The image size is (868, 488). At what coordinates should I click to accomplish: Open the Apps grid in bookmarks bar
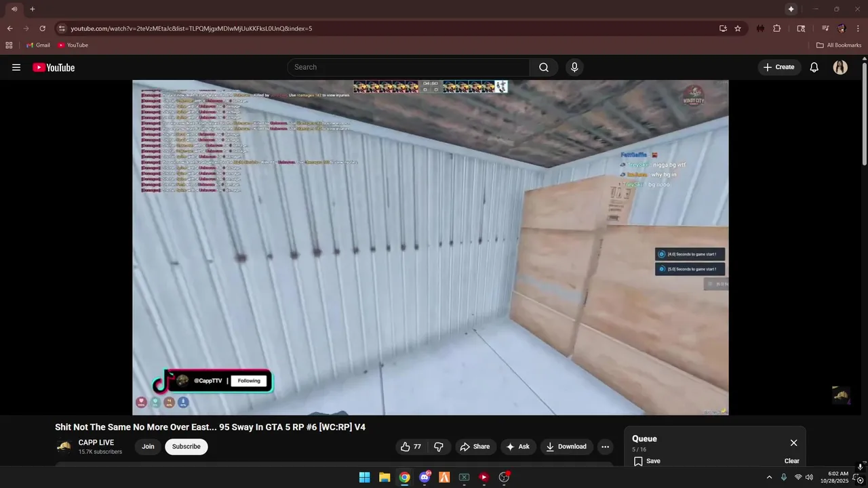9,45
